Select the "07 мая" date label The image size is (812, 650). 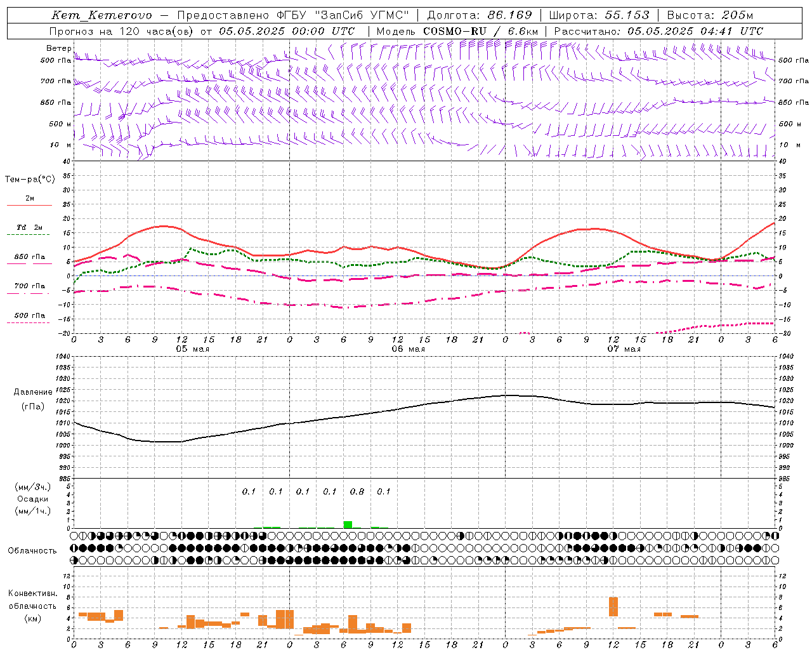click(624, 349)
